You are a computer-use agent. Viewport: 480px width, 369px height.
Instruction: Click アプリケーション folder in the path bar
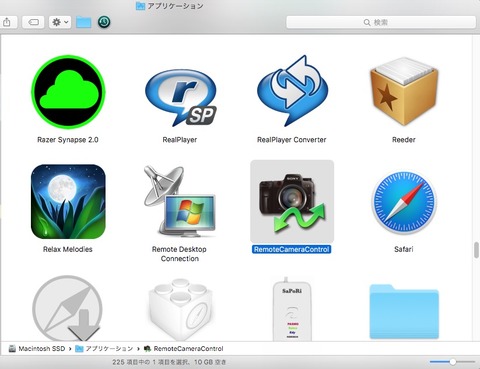click(x=104, y=349)
